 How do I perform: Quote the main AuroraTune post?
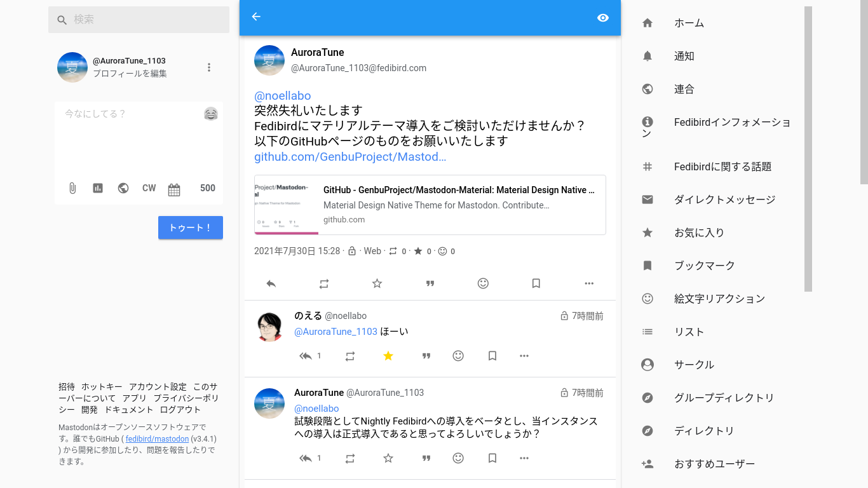[x=430, y=284]
